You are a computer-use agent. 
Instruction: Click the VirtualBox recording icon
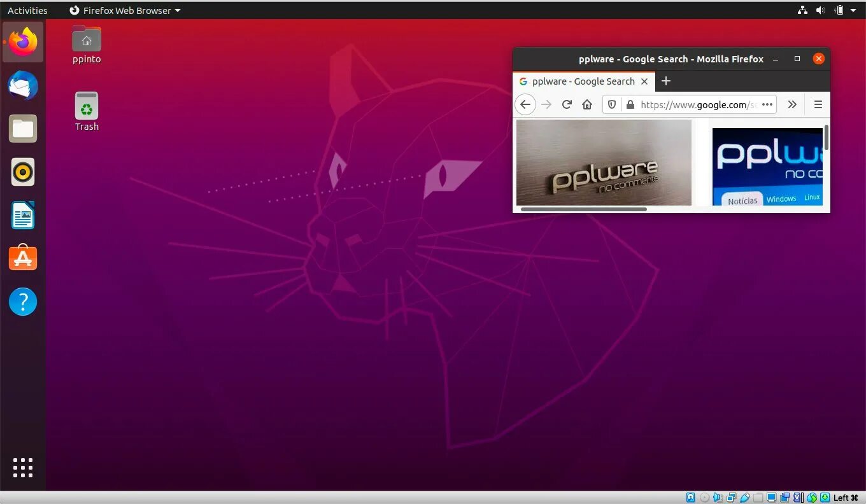[784, 498]
